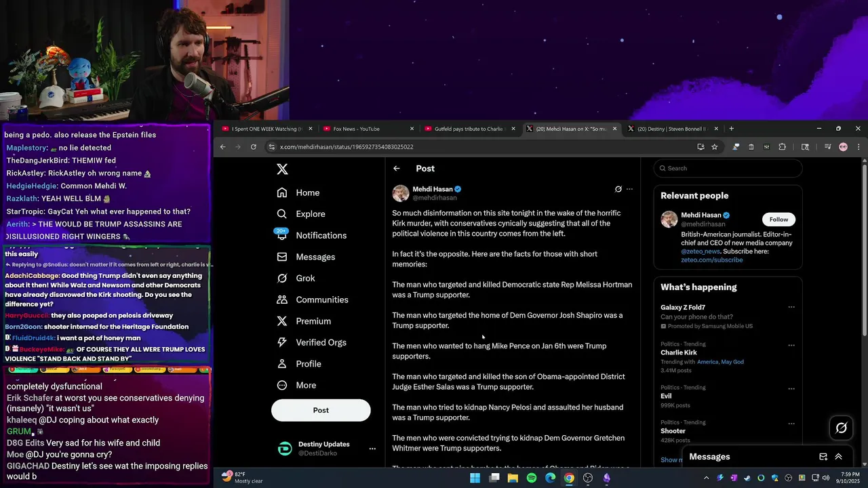Click the browser back arrow
The height and width of the screenshot is (488, 868).
pyautogui.click(x=222, y=147)
